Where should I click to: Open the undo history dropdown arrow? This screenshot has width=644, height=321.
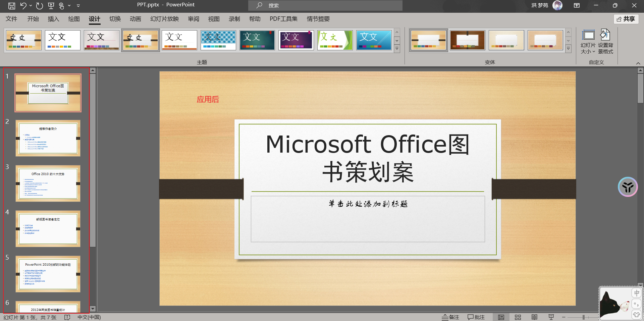click(x=31, y=5)
